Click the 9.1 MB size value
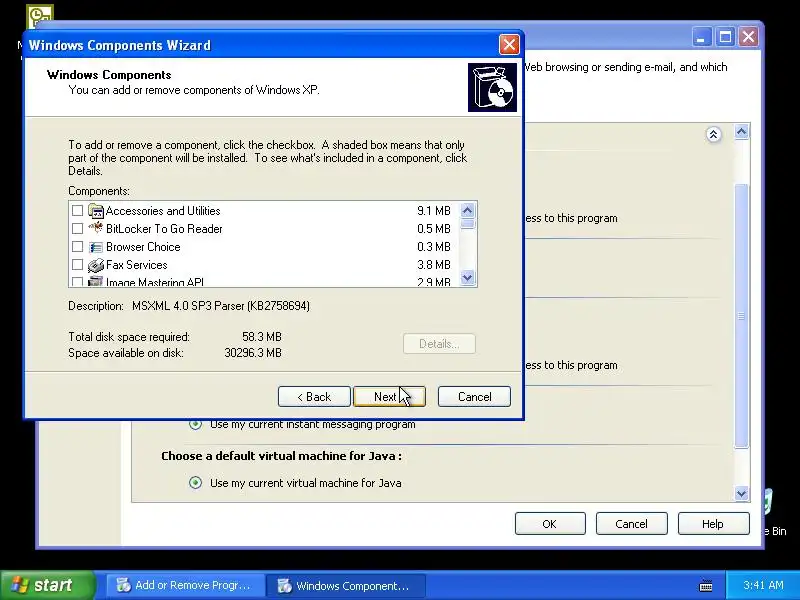Viewport: 800px width, 600px height. tap(434, 211)
